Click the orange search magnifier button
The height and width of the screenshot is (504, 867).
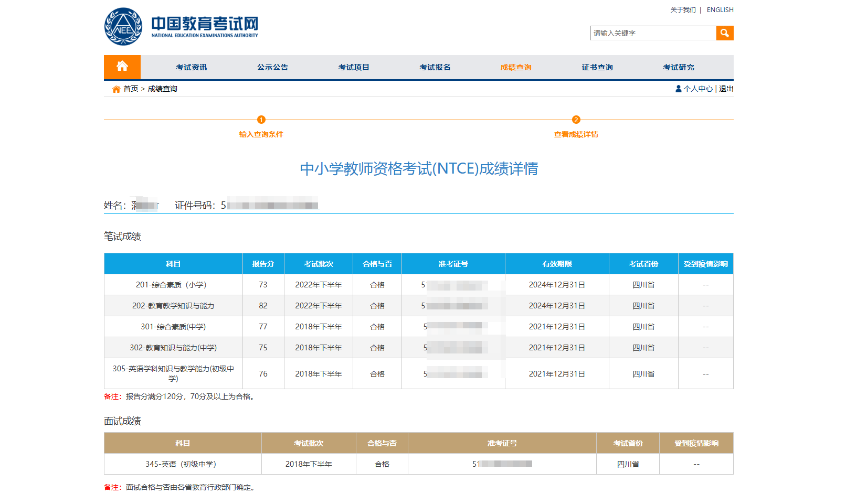pos(724,33)
